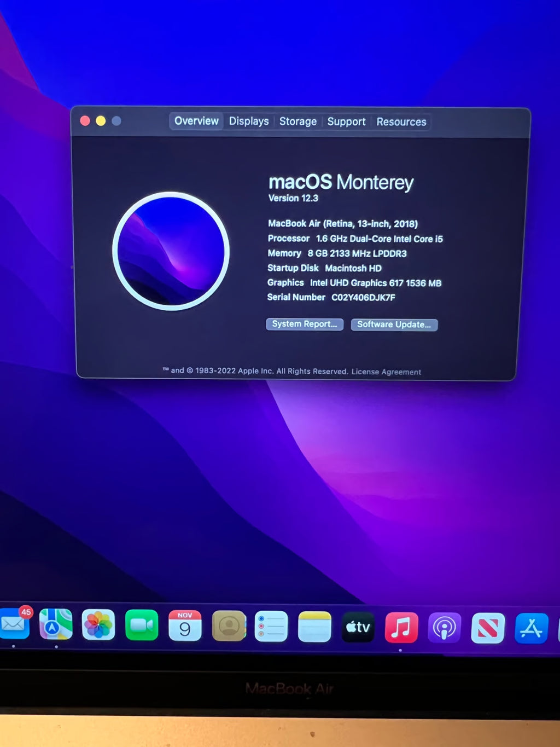Launch the App Store
560x747 pixels.
(531, 627)
